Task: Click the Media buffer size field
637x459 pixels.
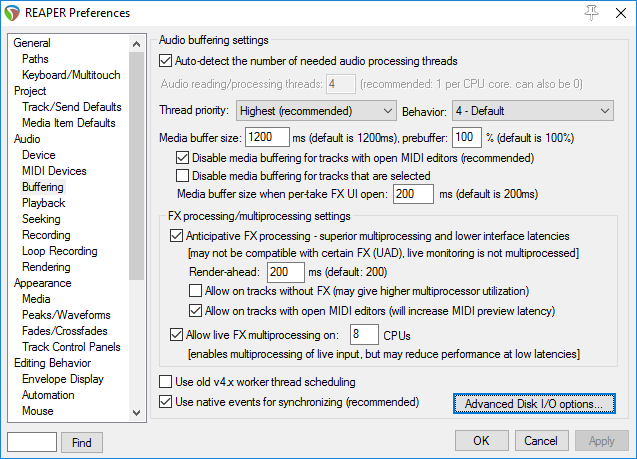Action: click(267, 137)
